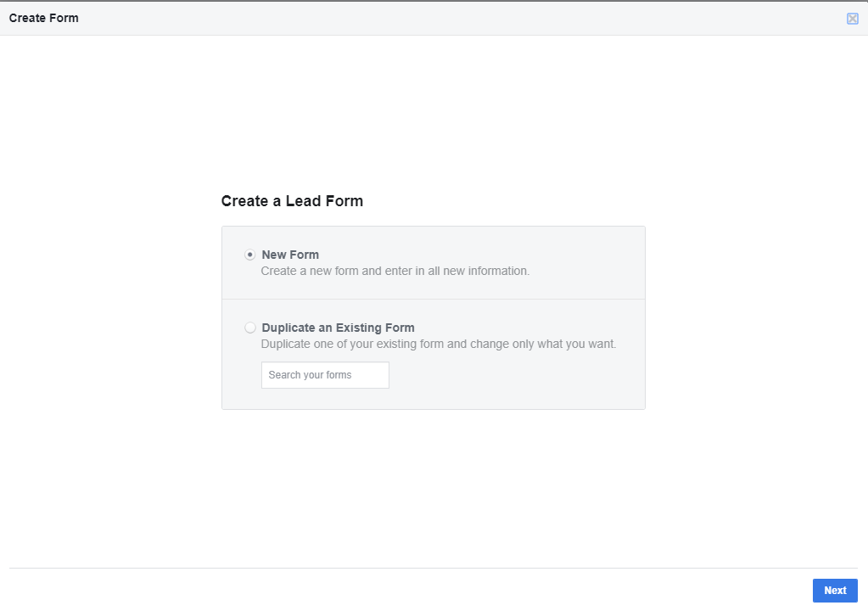This screenshot has width=868, height=611.
Task: Click the Next button
Action: [x=835, y=591]
